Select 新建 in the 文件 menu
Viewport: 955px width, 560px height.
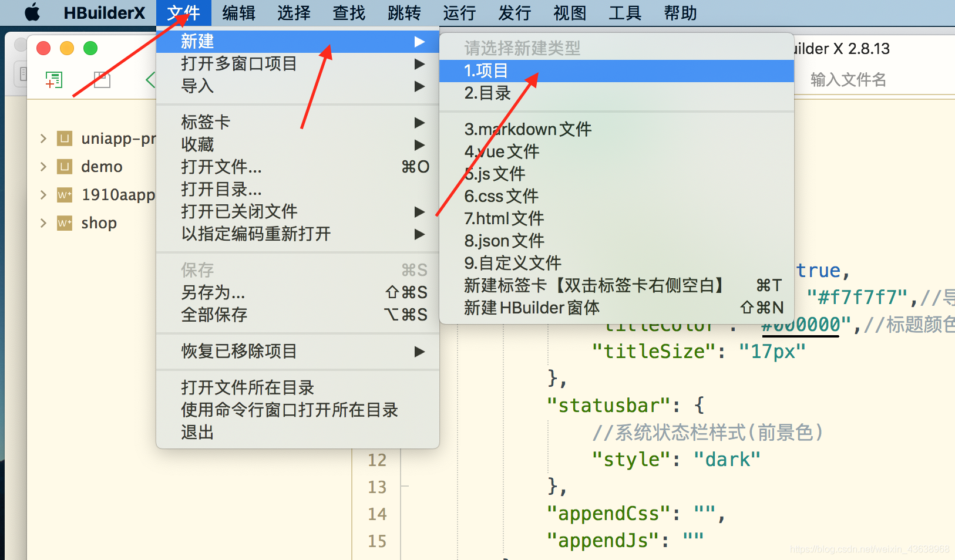[298, 41]
